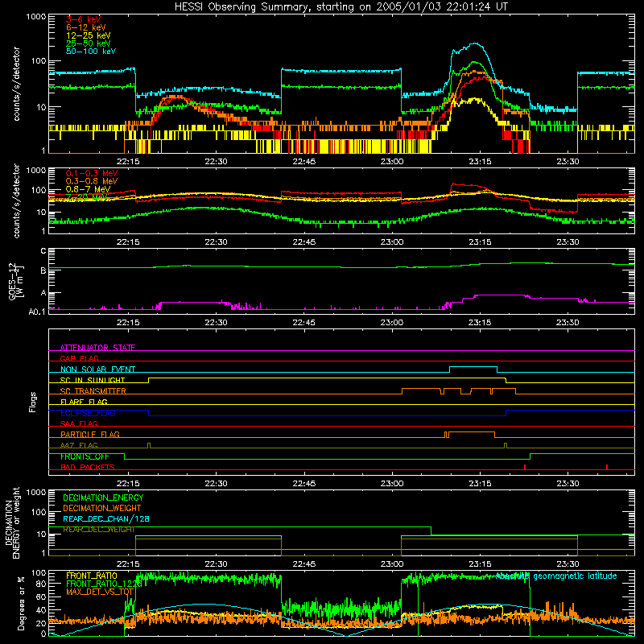Viewport: 644px width, 644px height.
Task: Click the FLARE_FLAG label
Action: [84, 402]
